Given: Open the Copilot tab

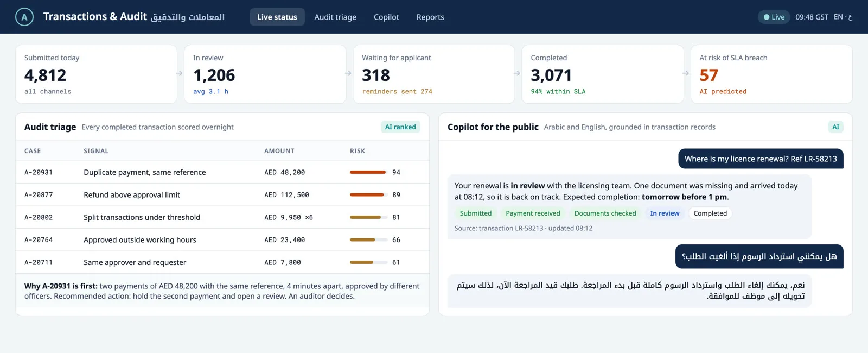Looking at the screenshot, I should click(386, 17).
